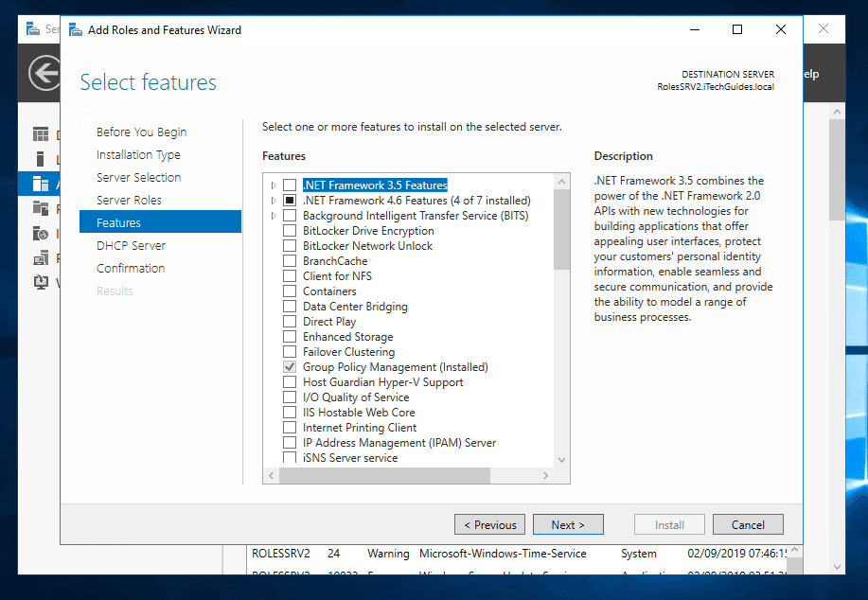Click the System log cell in events
868x600 pixels.
(638, 554)
